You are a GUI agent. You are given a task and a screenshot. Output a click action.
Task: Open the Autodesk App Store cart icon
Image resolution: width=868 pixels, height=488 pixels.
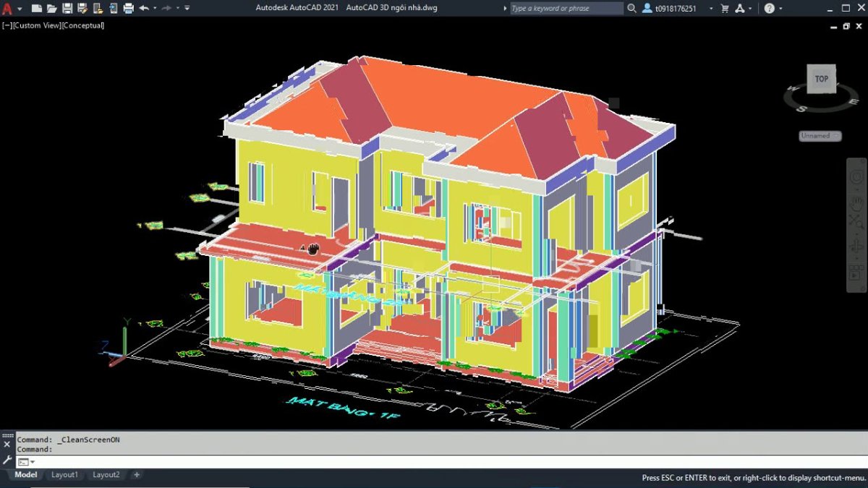(723, 9)
